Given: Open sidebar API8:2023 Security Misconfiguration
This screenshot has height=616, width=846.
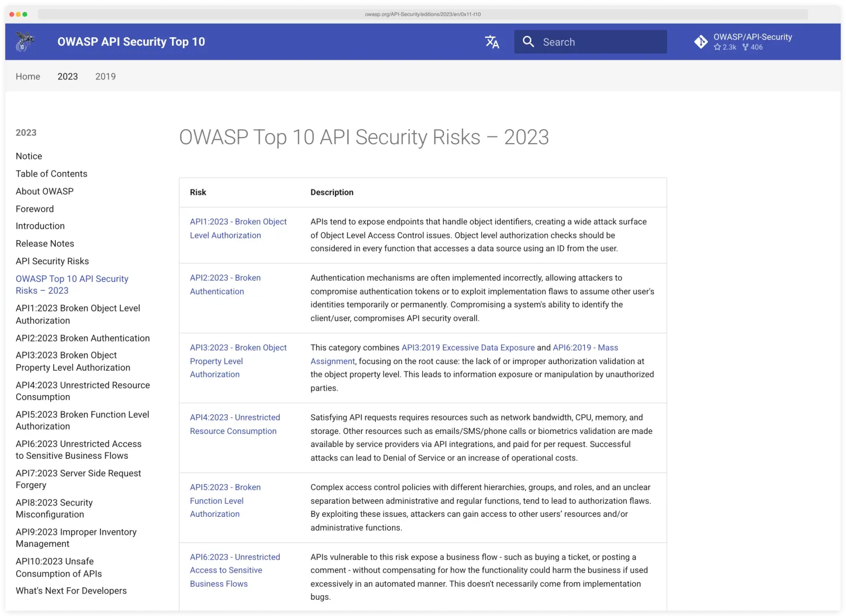Looking at the screenshot, I should click(x=54, y=508).
